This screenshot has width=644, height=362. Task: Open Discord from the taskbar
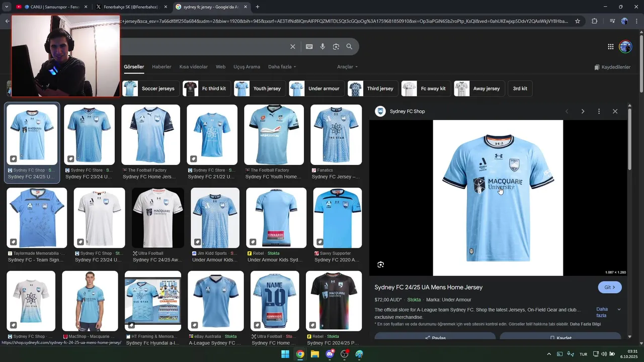coord(330,354)
